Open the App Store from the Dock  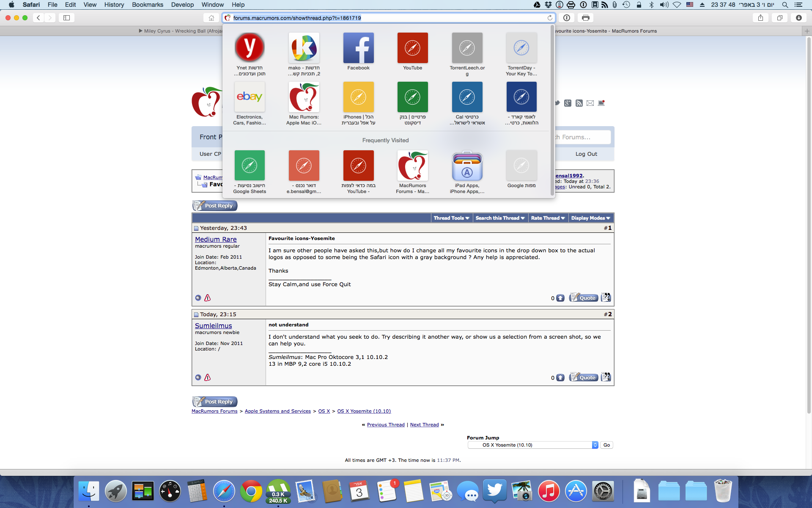tap(576, 491)
